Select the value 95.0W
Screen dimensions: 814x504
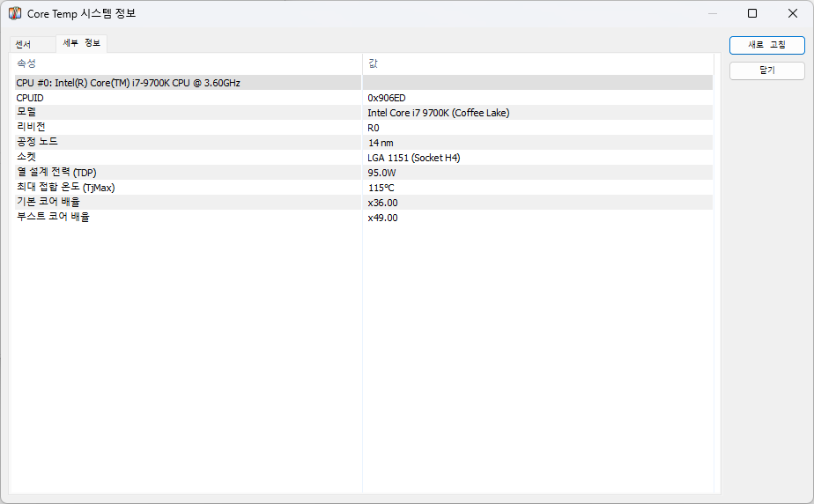pos(381,174)
